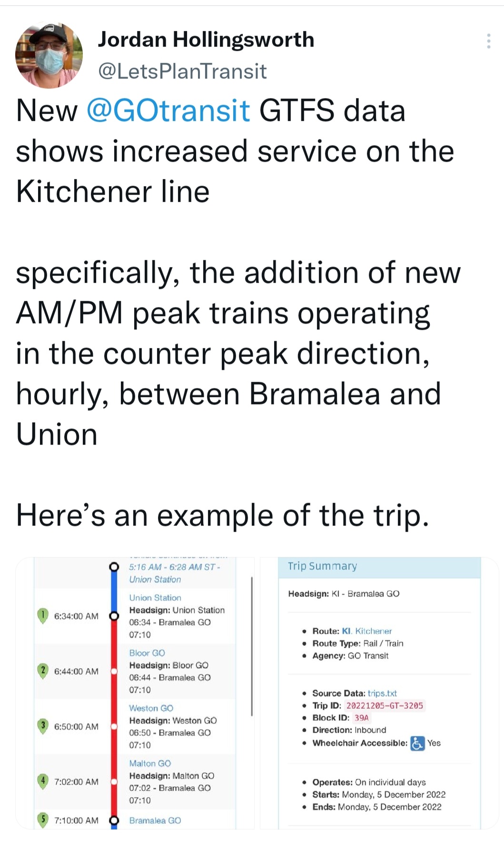
Task: Open the tweet's three-dot more options menu
Action: [488, 41]
